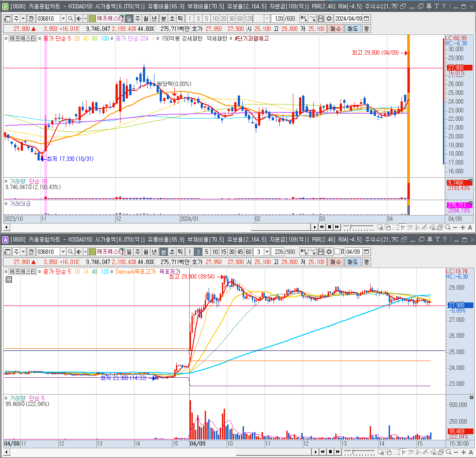Search stock code in top chart toolbar
Screen dimensions: 476x458
[71, 19]
